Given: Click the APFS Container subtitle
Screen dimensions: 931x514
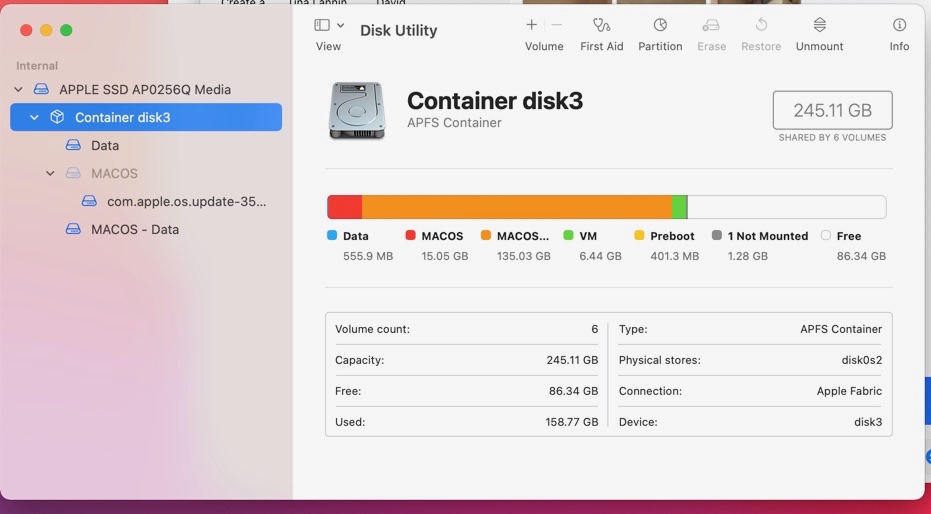Looking at the screenshot, I should click(454, 123).
